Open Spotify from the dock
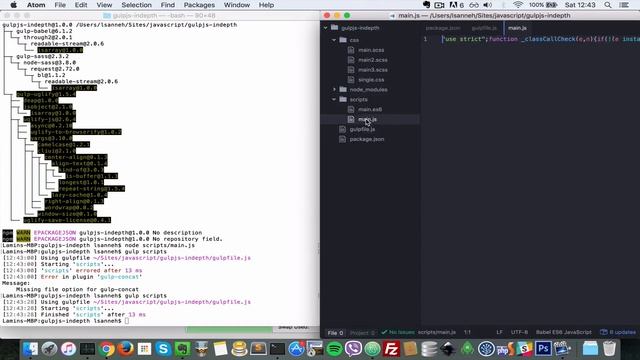Image resolution: width=640 pixels, height=360 pixels. (334, 349)
